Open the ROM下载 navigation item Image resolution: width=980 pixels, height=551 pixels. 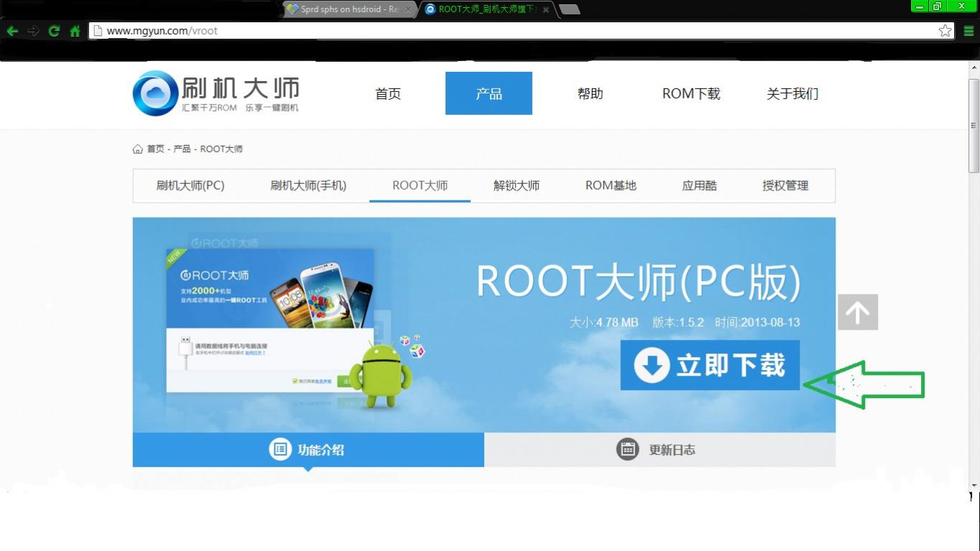tap(691, 93)
